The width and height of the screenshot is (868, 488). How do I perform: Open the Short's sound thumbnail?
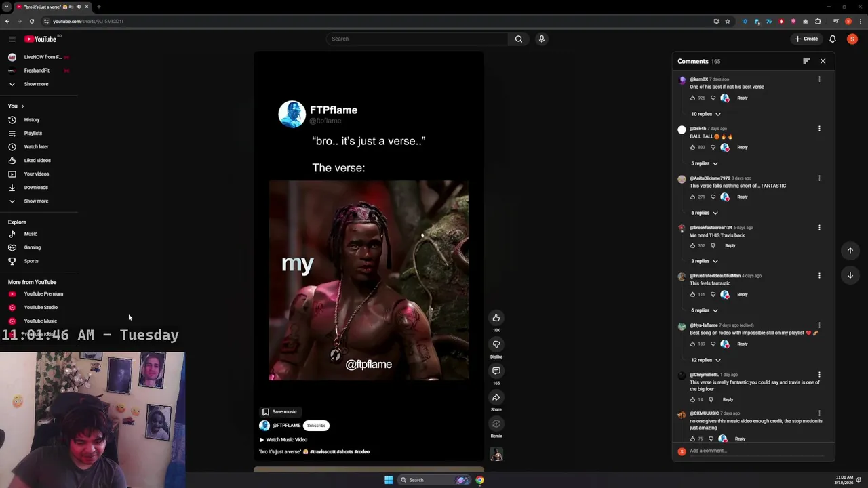496,455
